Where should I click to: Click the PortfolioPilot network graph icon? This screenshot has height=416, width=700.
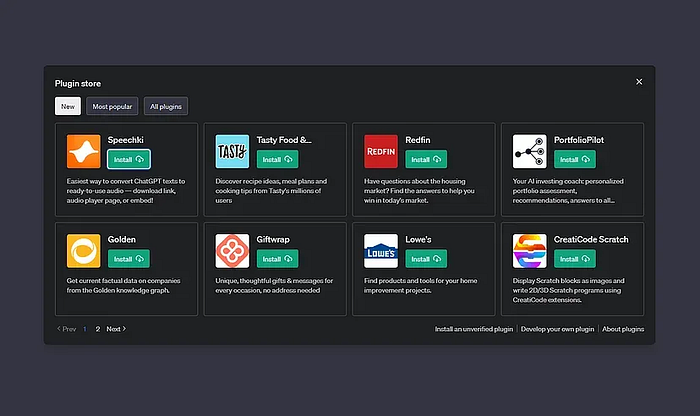529,151
